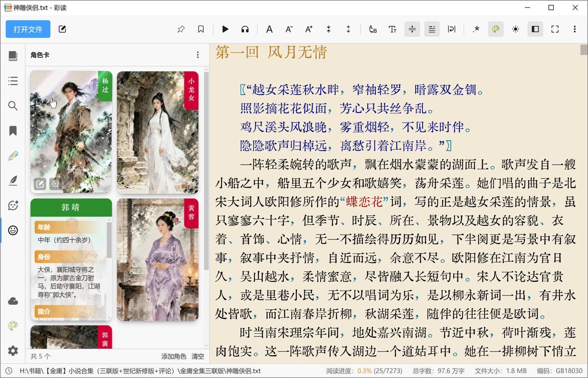Reduce line spacing icon
The image size is (588, 378).
pos(329,29)
